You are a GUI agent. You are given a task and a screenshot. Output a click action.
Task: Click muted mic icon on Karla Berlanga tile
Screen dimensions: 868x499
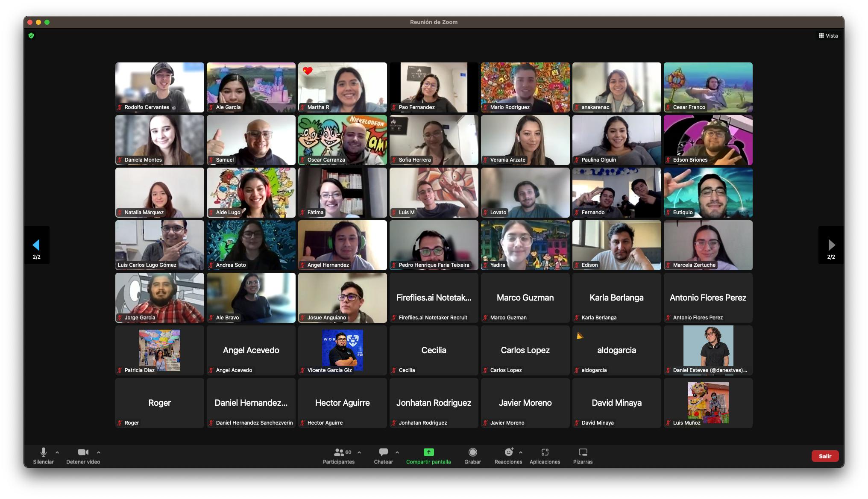[577, 318]
